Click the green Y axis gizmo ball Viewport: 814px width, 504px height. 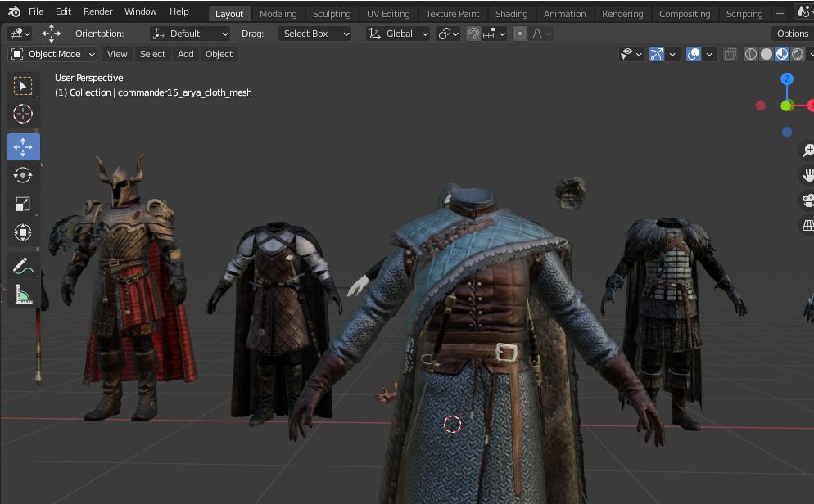(x=786, y=106)
